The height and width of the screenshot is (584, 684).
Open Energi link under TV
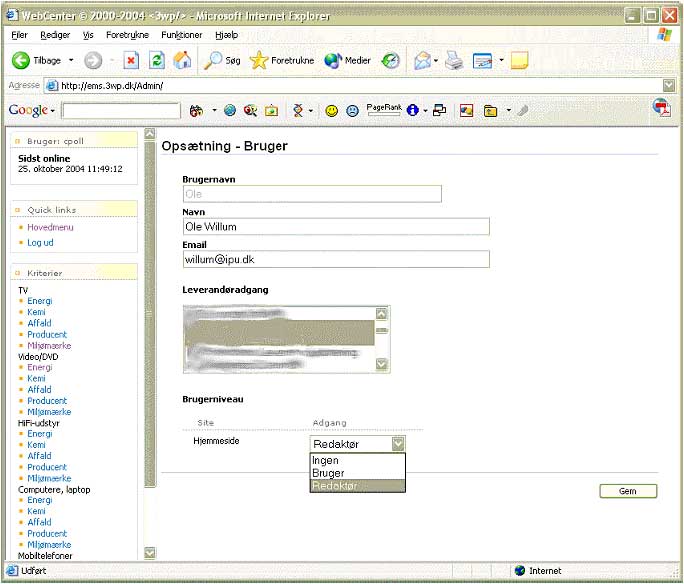[39, 301]
